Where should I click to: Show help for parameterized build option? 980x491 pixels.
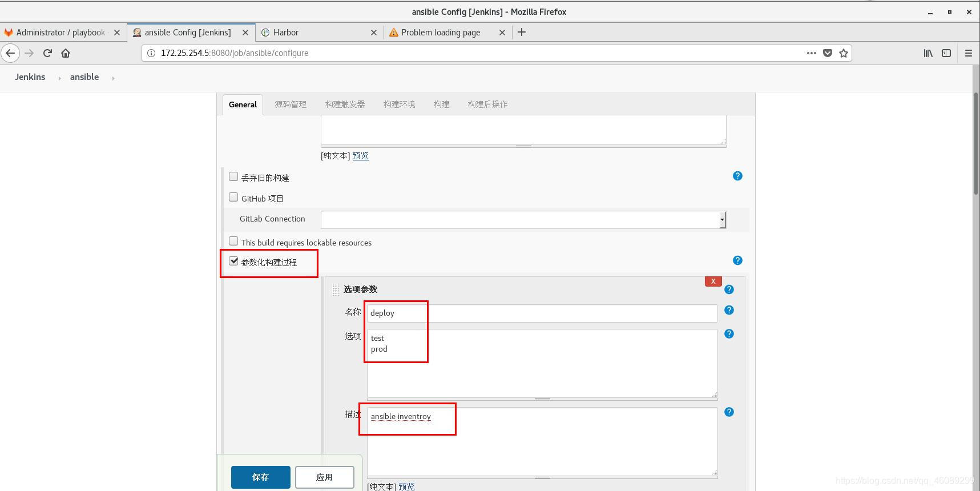coord(737,260)
